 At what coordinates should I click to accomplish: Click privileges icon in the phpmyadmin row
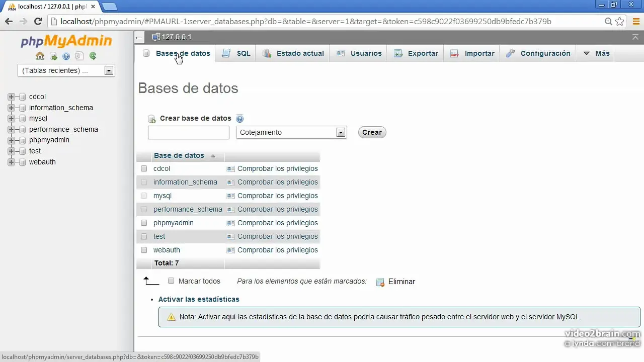click(x=231, y=223)
